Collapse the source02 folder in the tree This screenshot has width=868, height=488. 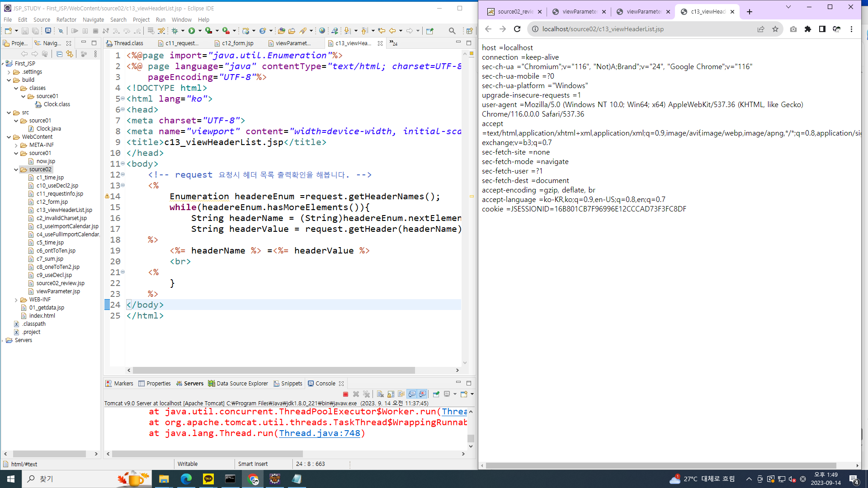[16, 169]
